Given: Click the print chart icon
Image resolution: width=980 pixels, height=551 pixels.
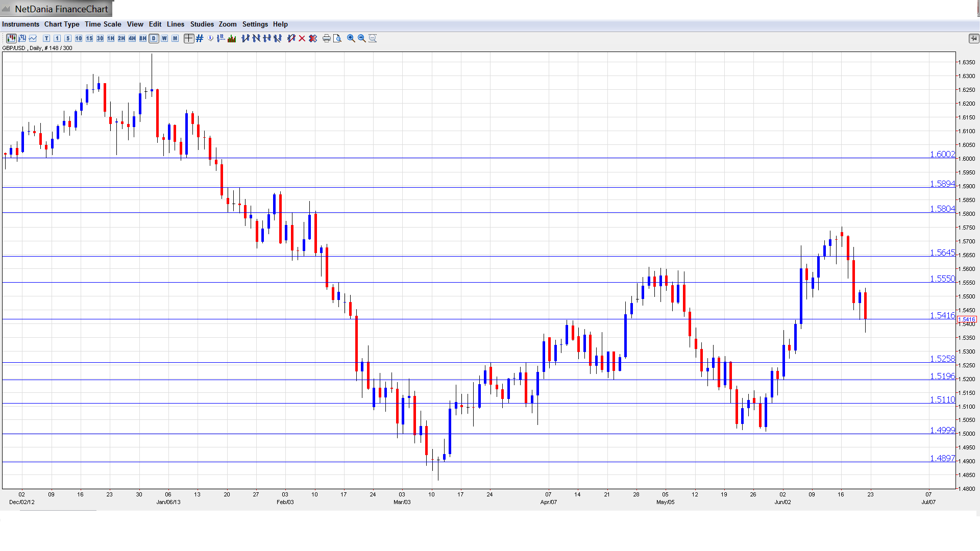Looking at the screenshot, I should click(x=327, y=38).
